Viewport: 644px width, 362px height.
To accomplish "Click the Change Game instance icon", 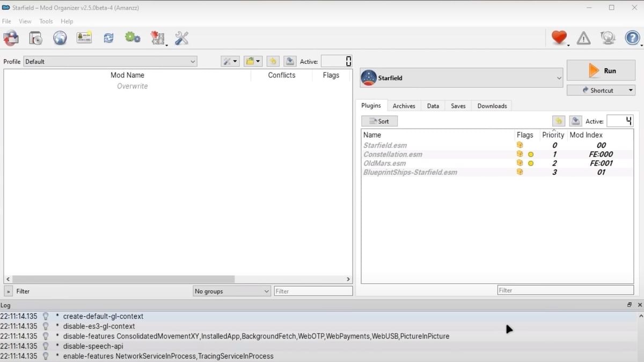I will point(11,38).
